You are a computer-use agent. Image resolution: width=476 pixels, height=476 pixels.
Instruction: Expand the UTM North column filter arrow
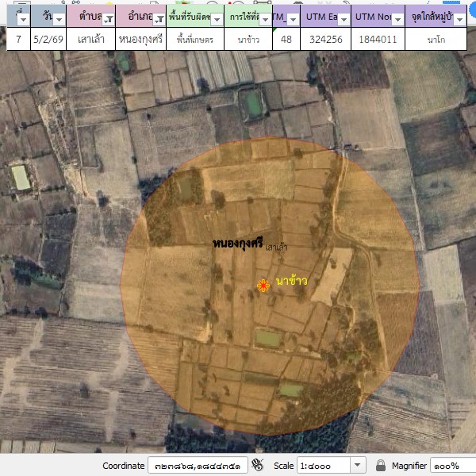coord(397,19)
